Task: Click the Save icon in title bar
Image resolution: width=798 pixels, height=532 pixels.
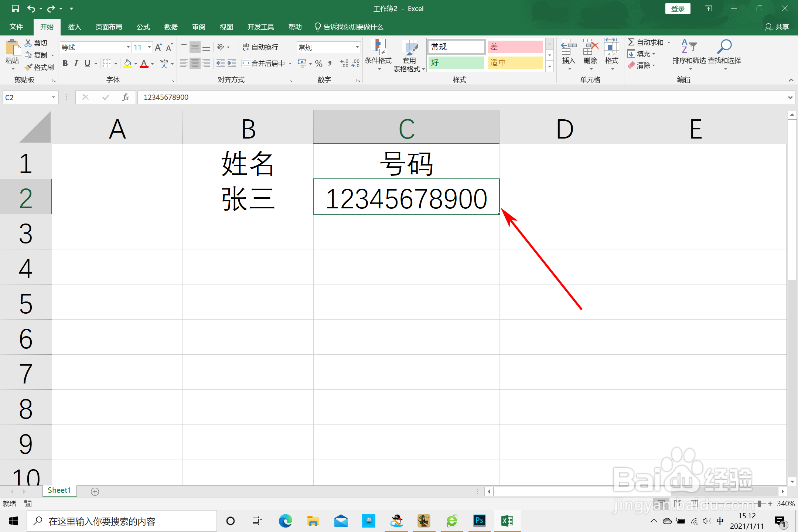Action: [15, 8]
